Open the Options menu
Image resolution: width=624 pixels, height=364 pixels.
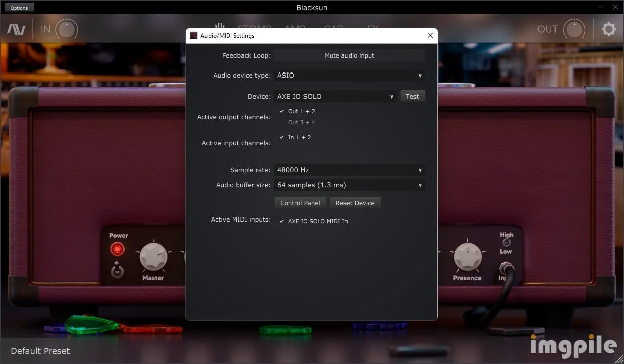click(x=19, y=8)
